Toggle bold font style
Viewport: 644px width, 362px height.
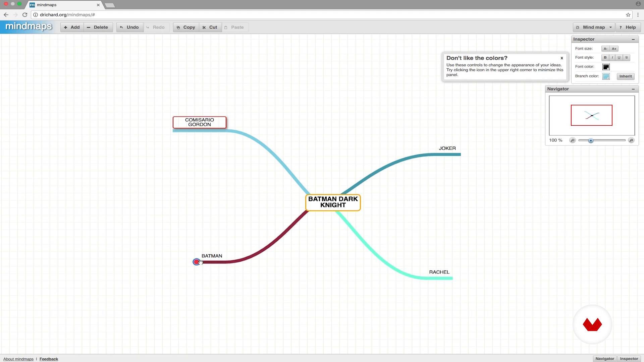pos(605,58)
